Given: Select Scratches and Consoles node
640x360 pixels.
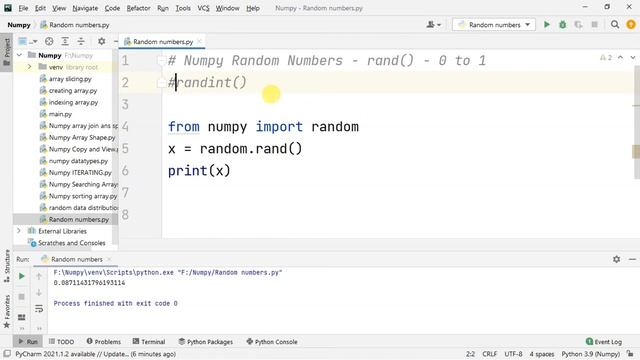Looking at the screenshot, I should [71, 243].
